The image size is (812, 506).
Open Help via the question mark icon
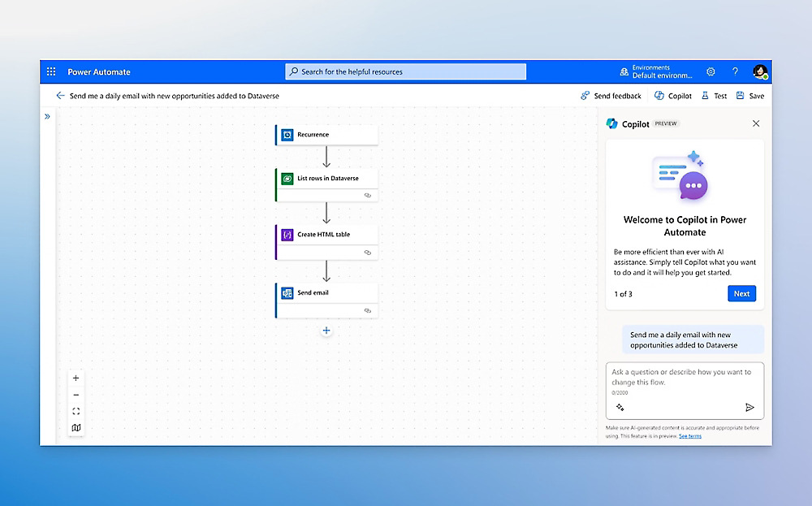[x=735, y=71]
